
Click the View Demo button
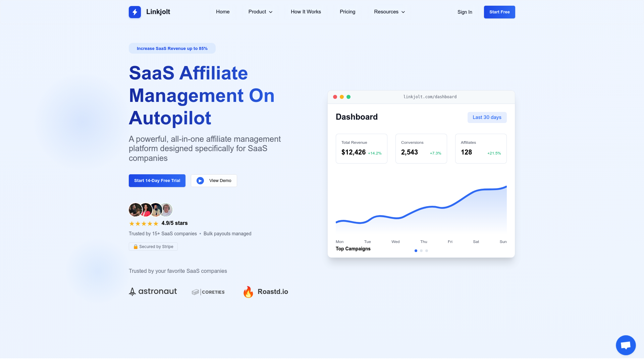tap(214, 181)
